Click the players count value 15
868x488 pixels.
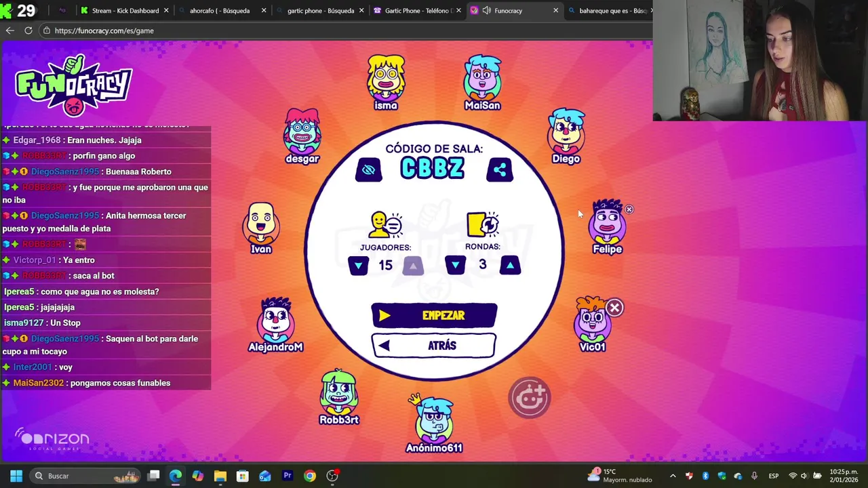coord(386,266)
